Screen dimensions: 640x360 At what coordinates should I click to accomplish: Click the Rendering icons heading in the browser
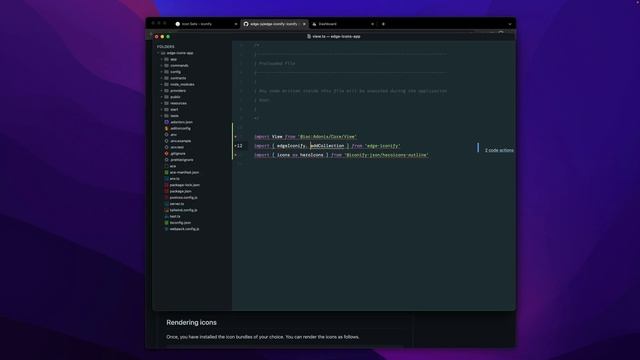pyautogui.click(x=191, y=322)
